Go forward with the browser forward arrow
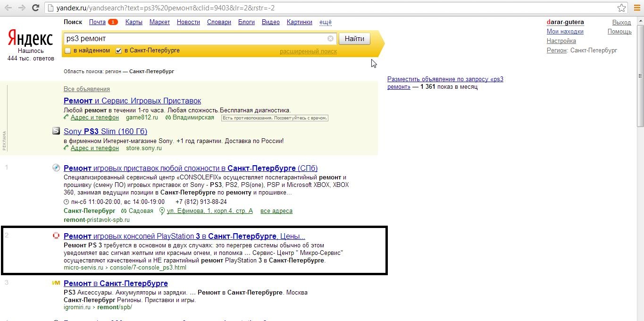644x321 pixels. [22, 8]
